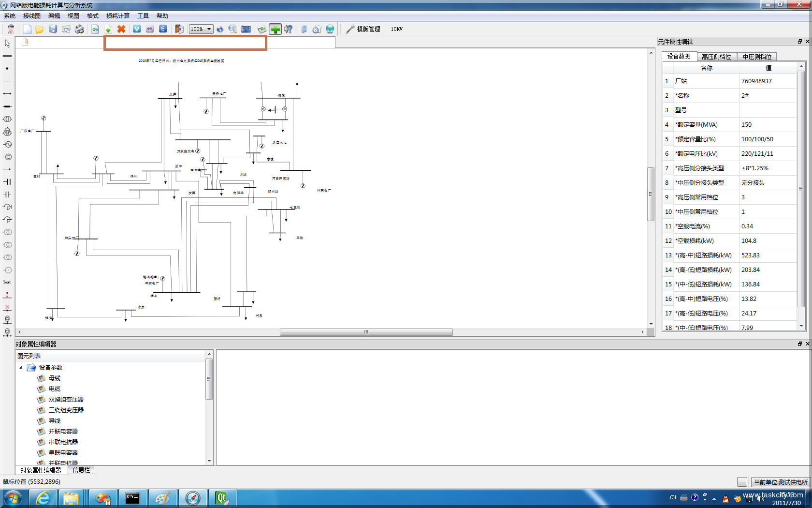Select 双绕组变压器 in the element list
Screen dimensions: 812x508
click(x=66, y=400)
